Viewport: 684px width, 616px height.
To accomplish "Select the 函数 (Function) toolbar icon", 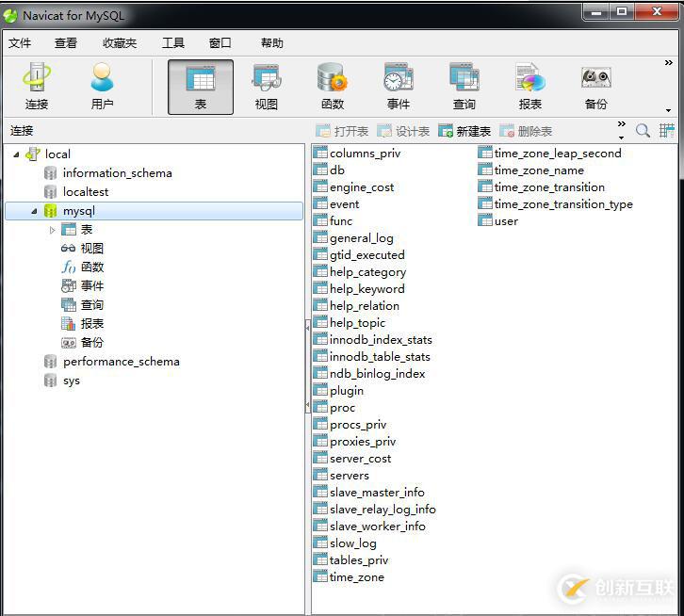I will coord(333,87).
